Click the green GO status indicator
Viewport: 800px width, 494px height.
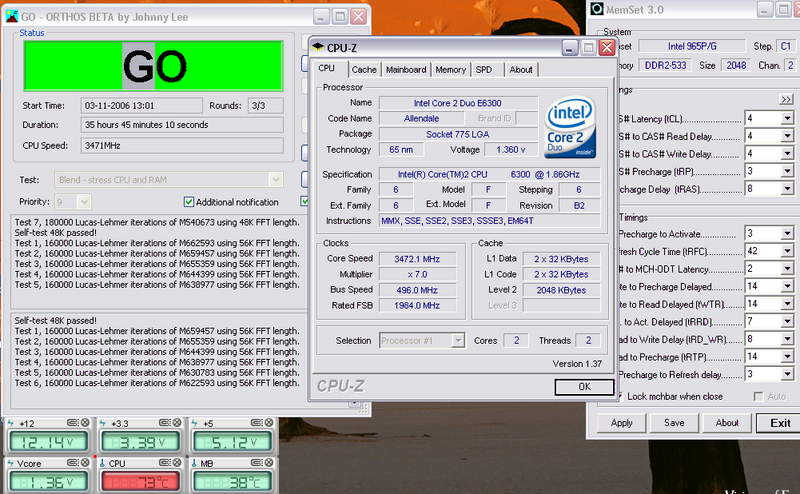pyautogui.click(x=153, y=66)
